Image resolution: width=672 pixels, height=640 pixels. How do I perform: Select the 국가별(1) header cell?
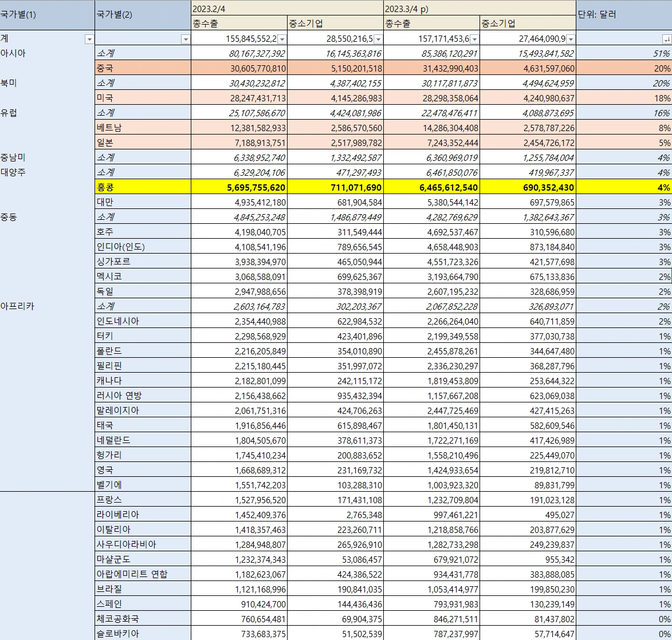47,15
